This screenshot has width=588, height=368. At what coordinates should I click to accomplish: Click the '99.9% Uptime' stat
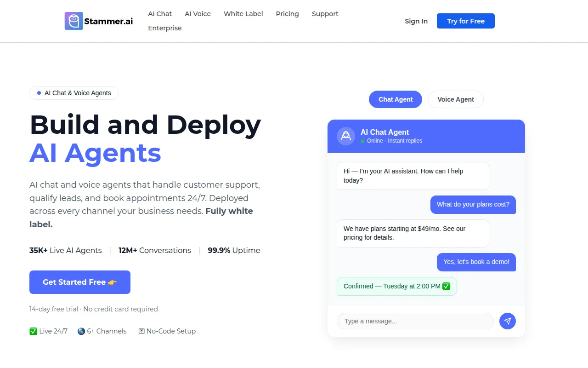[234, 251]
